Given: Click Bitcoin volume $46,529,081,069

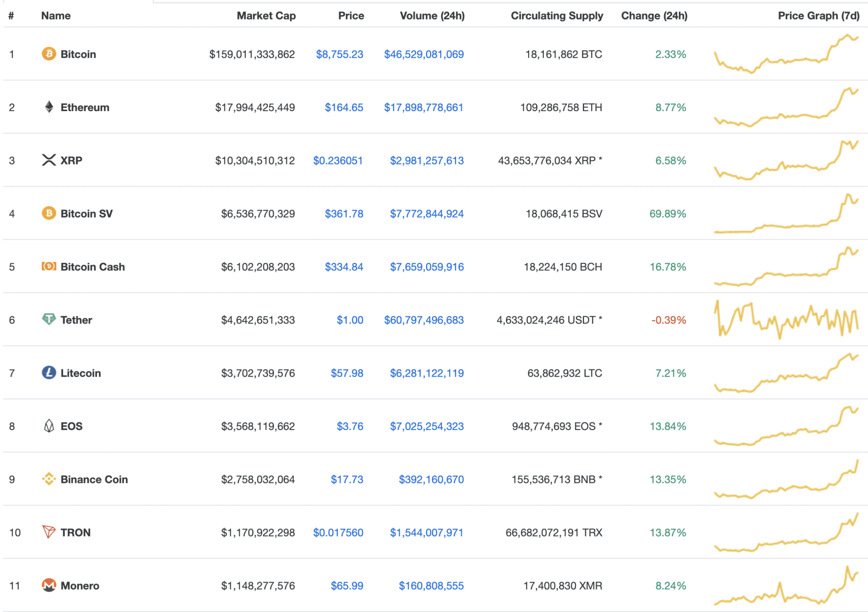Looking at the screenshot, I should click(424, 54).
